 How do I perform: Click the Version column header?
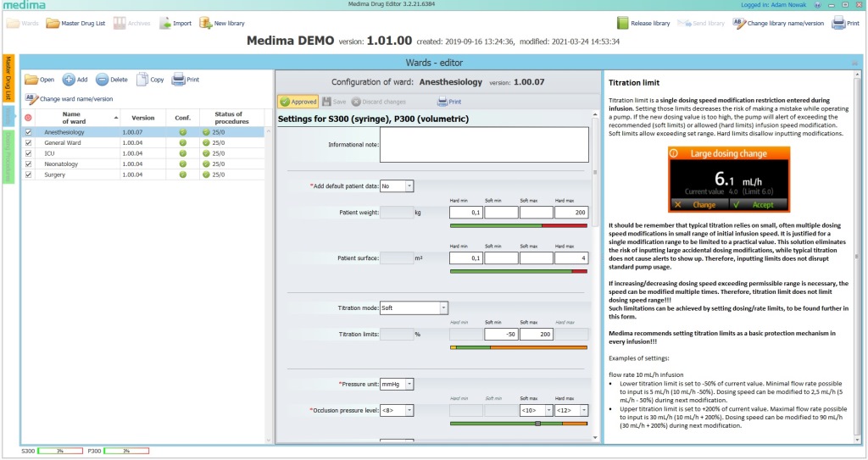click(142, 118)
